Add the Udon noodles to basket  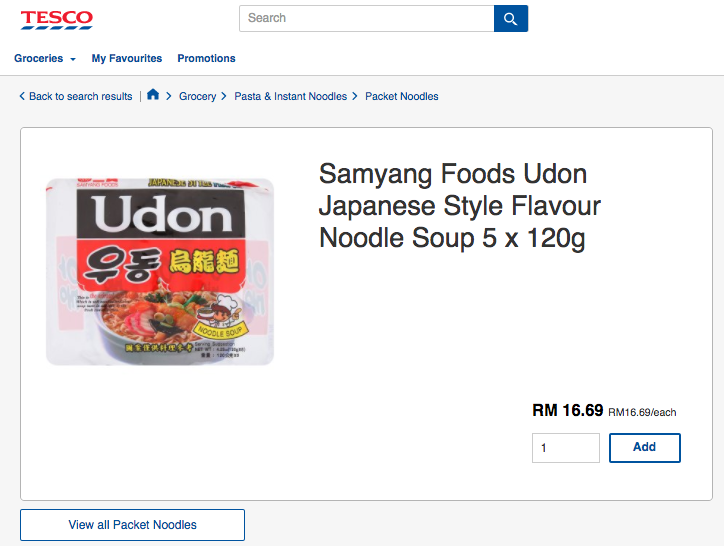[644, 448]
